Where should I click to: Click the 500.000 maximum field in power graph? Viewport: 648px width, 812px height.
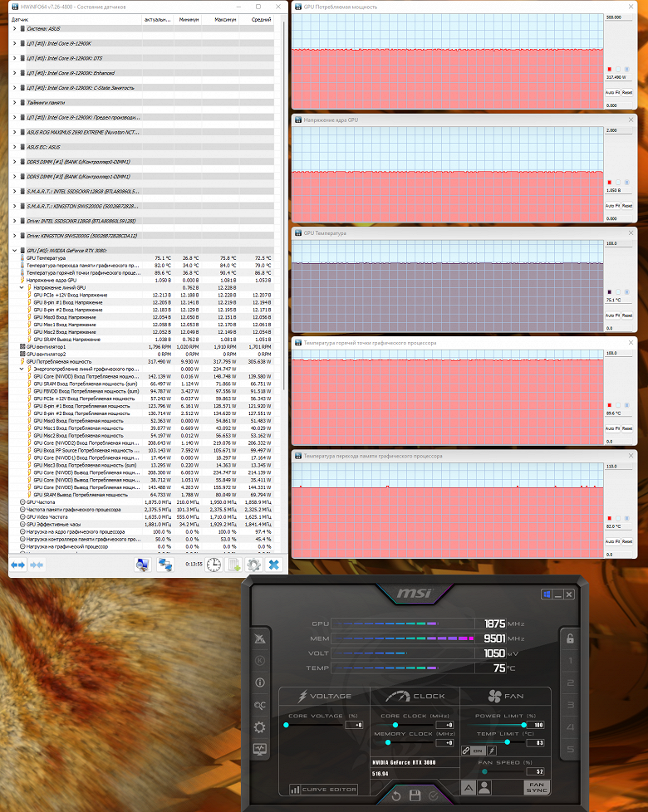tap(619, 17)
